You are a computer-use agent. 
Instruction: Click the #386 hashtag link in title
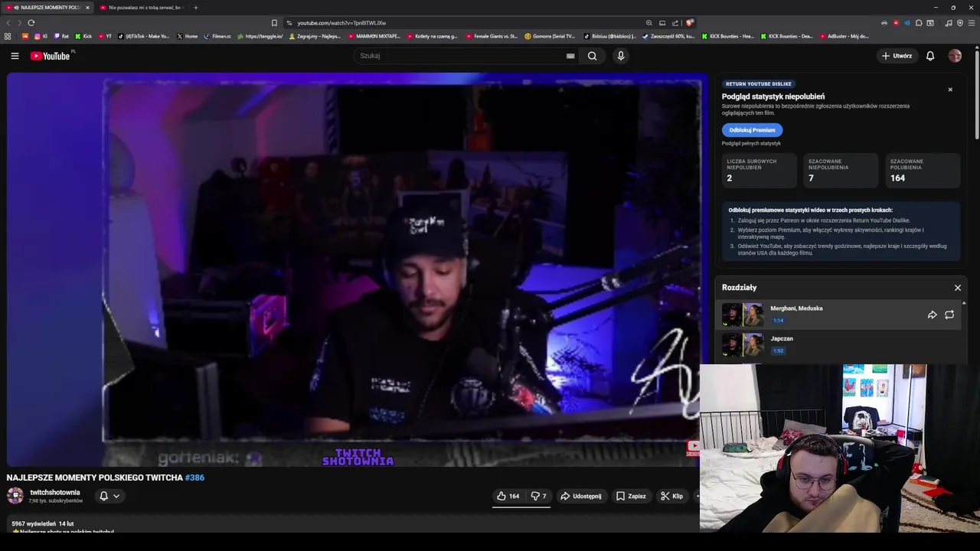coord(194,478)
